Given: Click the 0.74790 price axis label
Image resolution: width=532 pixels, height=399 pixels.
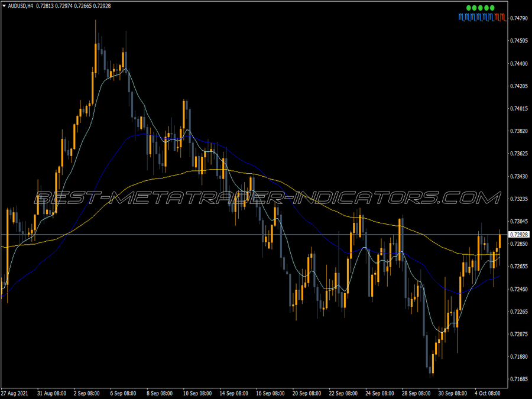Looking at the screenshot, I should (519, 18).
